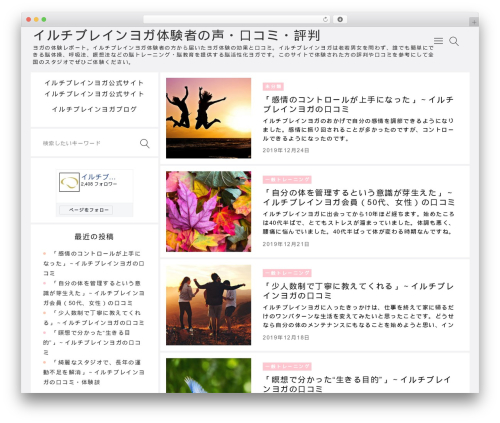Viewport: 500px width, 423px height.
Task: Click category tag above 少人数制で丁寧に post
Action: coord(287,273)
